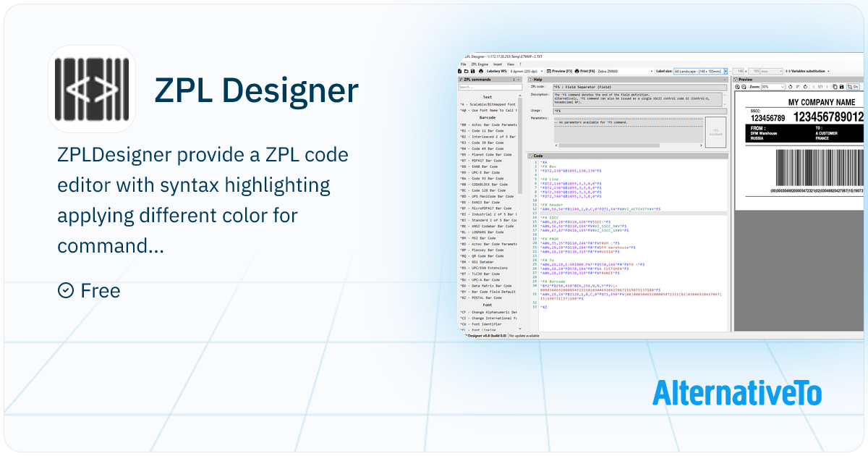Click the Print [F6] toolbar button

(x=585, y=71)
